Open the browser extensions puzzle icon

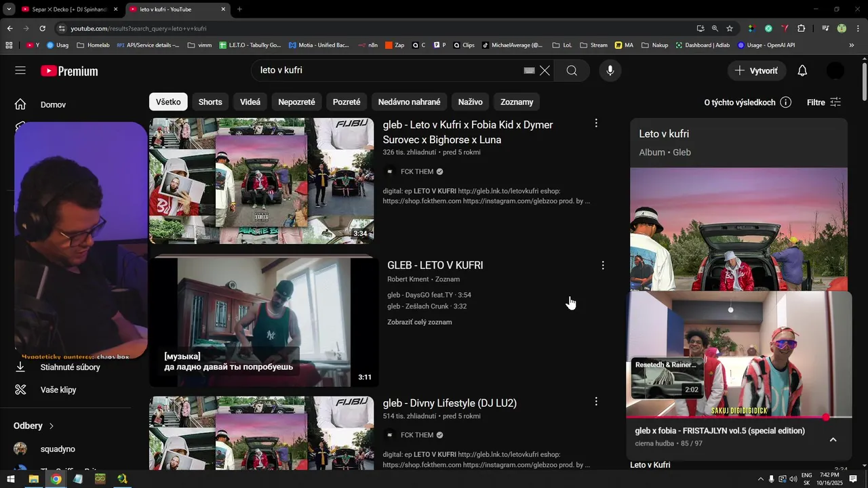tap(802, 28)
